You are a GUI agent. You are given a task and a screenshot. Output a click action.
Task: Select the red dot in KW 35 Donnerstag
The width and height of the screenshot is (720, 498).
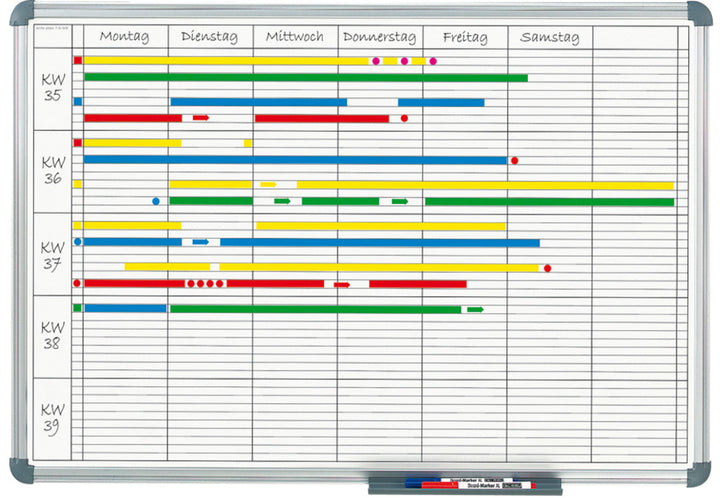(x=404, y=118)
